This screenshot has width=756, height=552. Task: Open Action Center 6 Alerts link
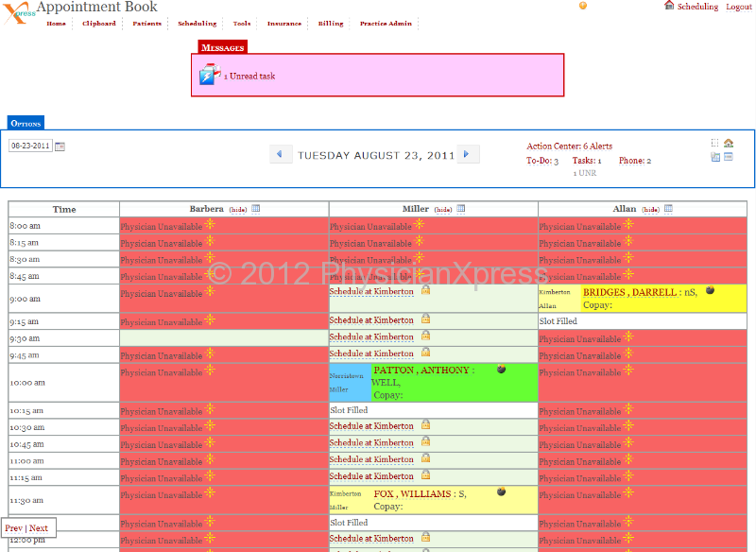click(569, 147)
